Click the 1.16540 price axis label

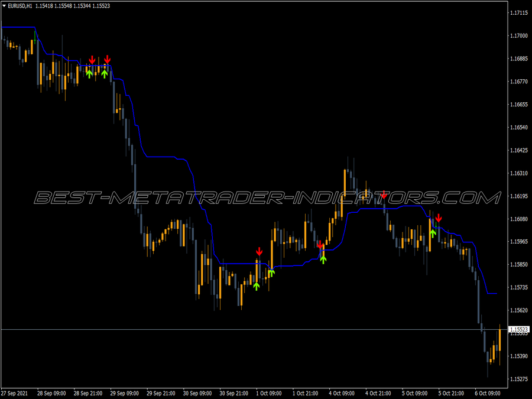click(519, 127)
